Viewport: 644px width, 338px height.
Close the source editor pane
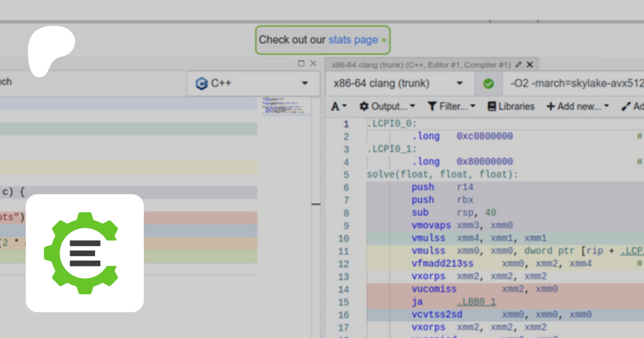[313, 63]
